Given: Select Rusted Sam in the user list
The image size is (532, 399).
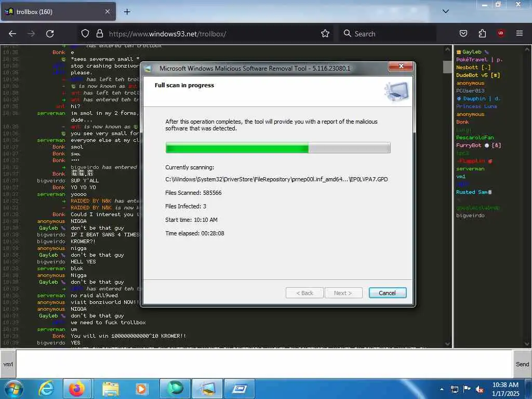Looking at the screenshot, I should (474, 192).
